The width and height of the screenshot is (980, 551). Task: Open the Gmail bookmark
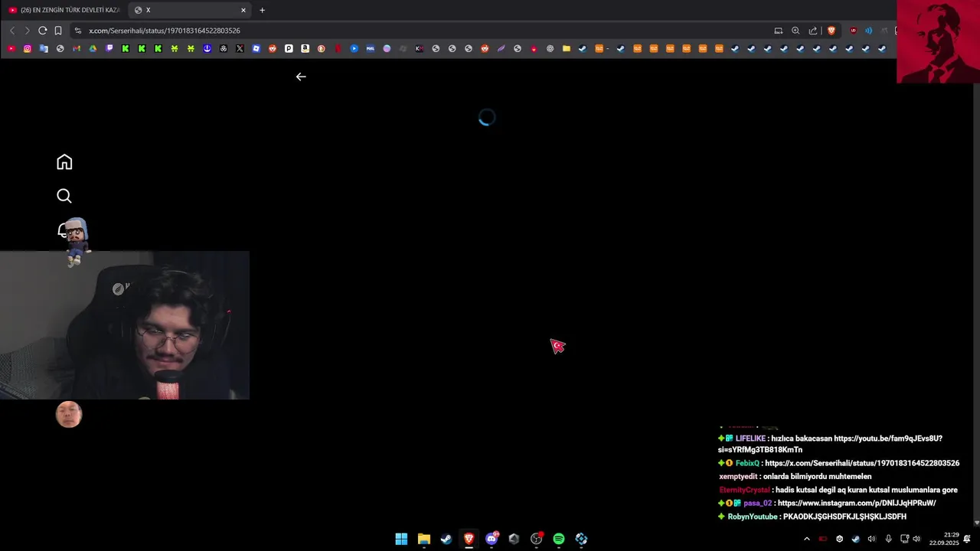tap(77, 48)
